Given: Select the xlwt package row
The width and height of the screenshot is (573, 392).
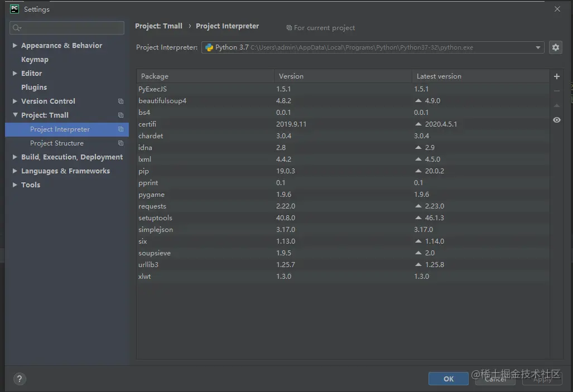Looking at the screenshot, I should pos(343,276).
